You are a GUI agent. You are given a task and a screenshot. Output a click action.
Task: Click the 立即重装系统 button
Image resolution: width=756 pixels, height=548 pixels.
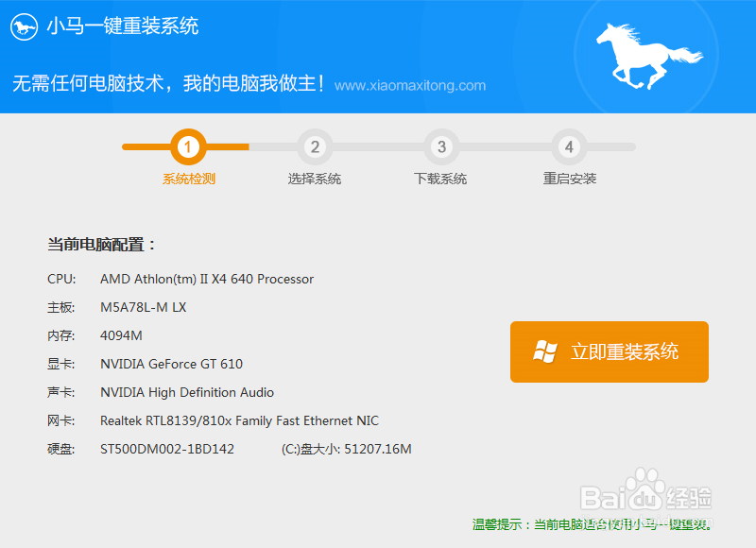coord(610,351)
